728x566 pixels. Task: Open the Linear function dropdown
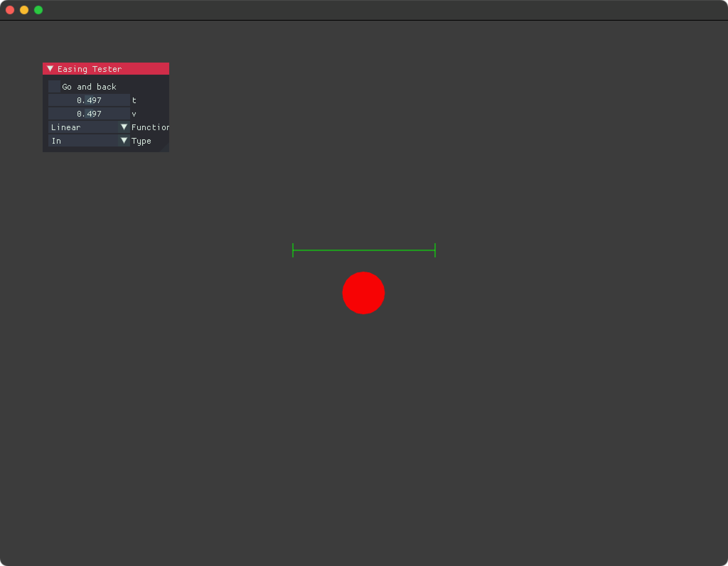[x=89, y=127]
